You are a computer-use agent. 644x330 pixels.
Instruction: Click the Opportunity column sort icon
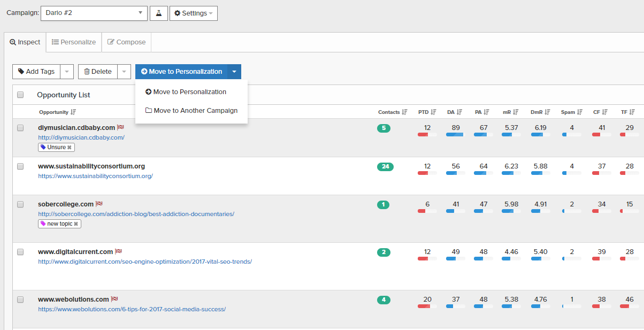[x=73, y=112]
